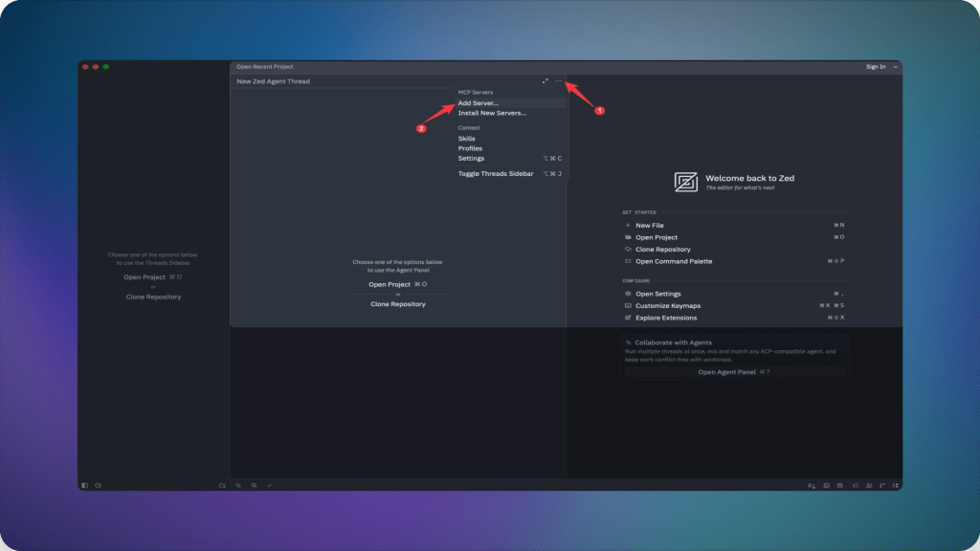Click New File on the welcome page
The width and height of the screenshot is (980, 551).
coord(734,225)
